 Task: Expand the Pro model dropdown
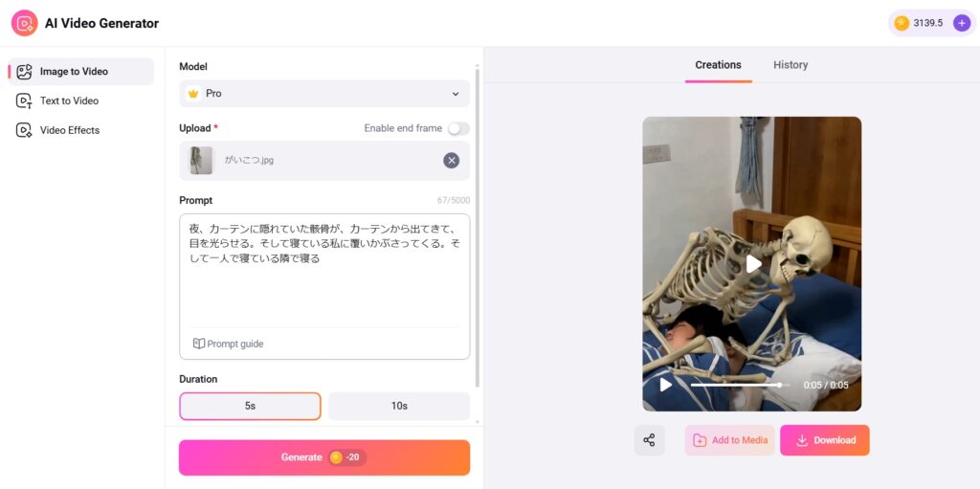pyautogui.click(x=324, y=93)
